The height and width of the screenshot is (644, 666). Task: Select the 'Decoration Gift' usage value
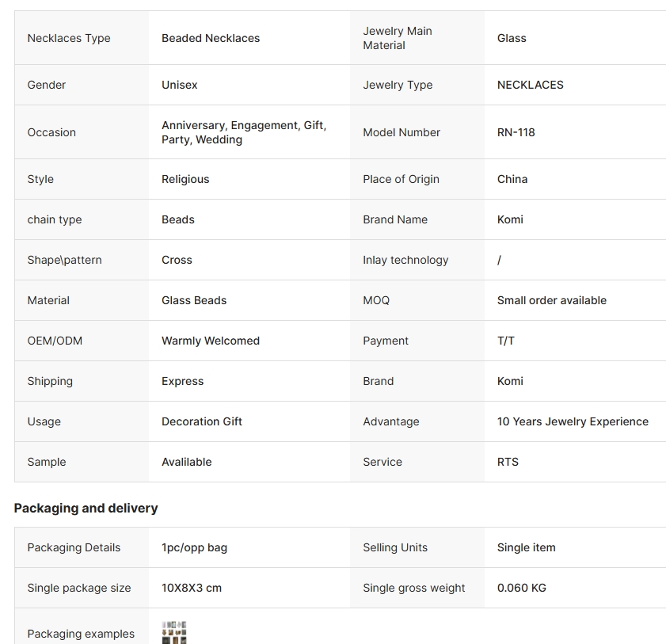coord(202,421)
